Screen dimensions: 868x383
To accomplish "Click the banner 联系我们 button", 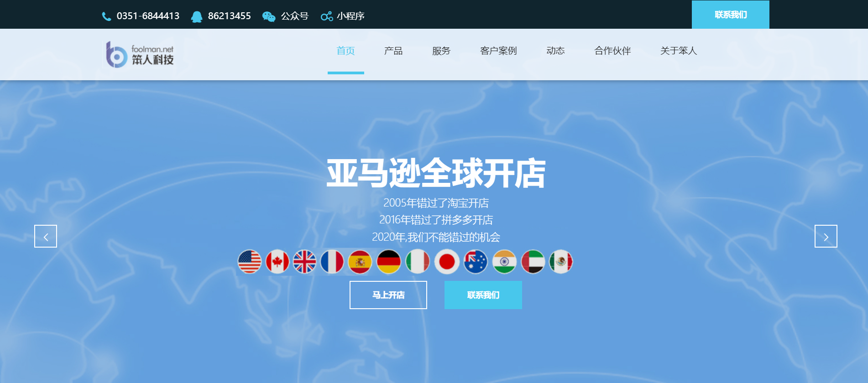I will (483, 295).
